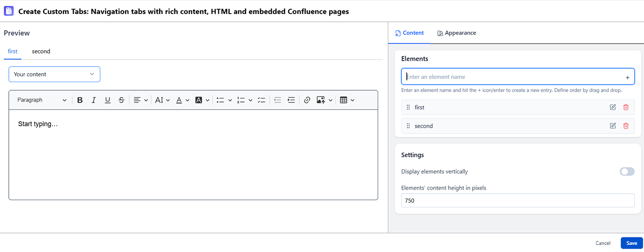This screenshot has width=644, height=252.
Task: Open the 'Your content' dropdown
Action: pyautogui.click(x=54, y=74)
